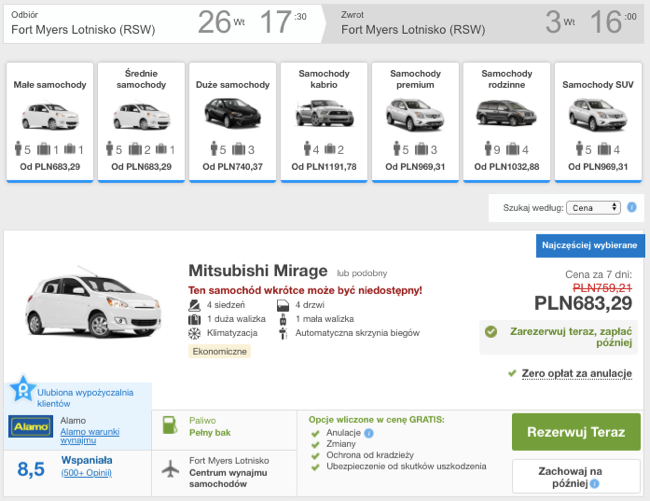Screen dimensions: 650x501
Task: Click Zero opłat za anulacje link
Action: tap(577, 373)
